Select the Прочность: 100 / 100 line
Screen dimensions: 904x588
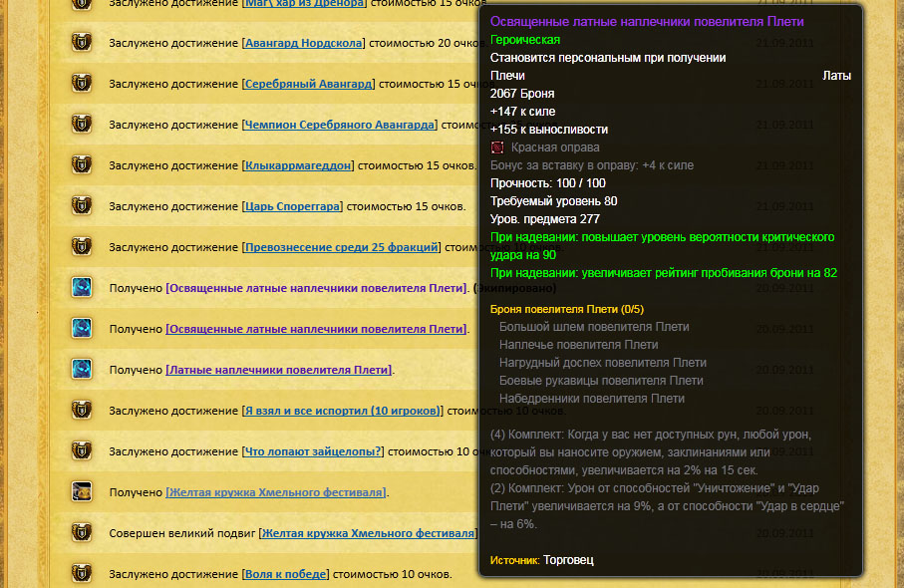(548, 183)
